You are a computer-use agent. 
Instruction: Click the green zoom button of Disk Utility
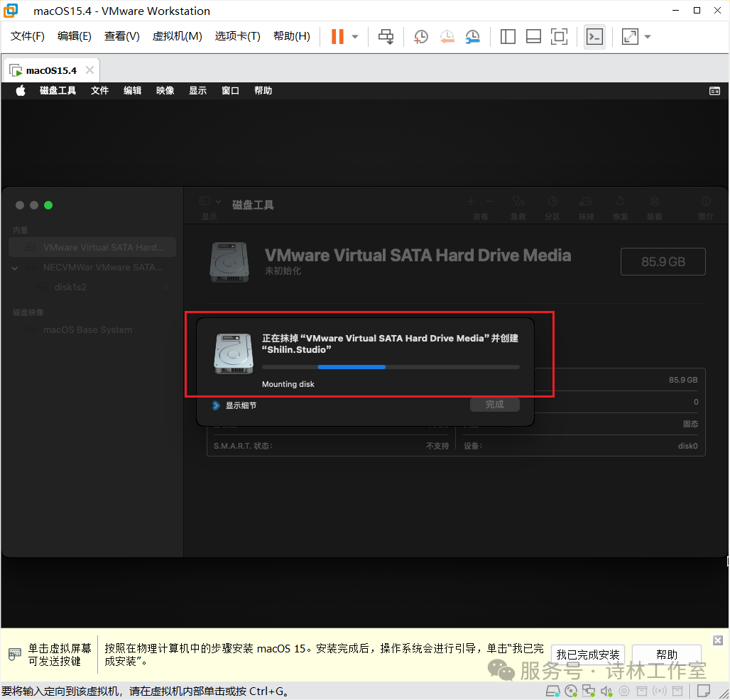click(48, 205)
